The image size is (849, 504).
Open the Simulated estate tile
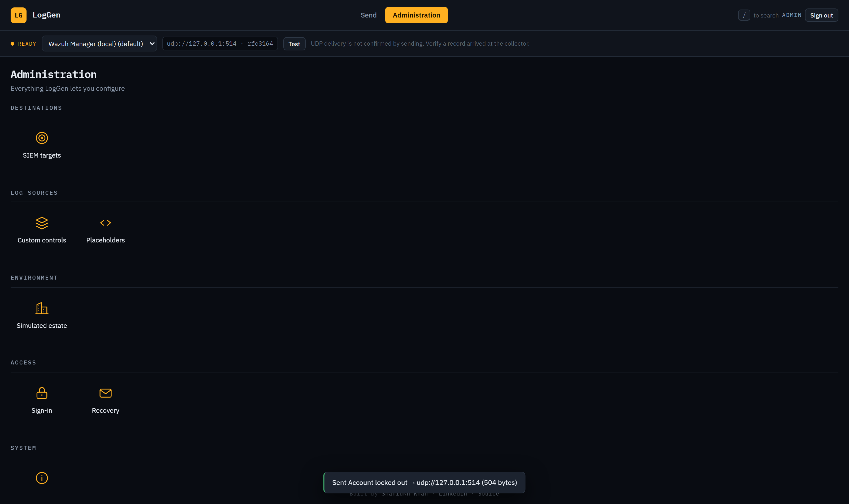(x=42, y=315)
